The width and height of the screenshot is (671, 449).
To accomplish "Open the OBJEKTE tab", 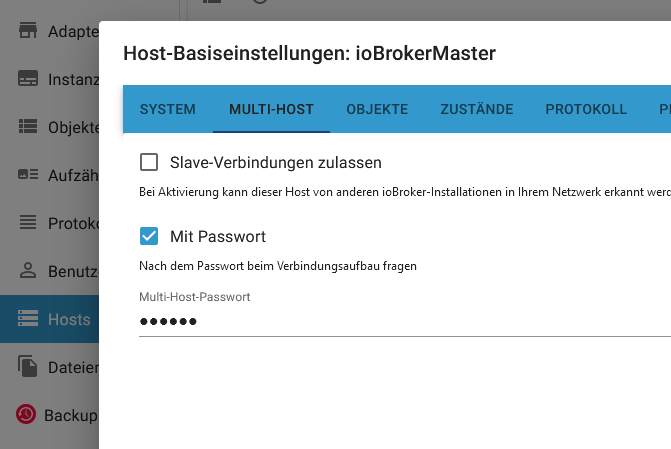I will click(377, 109).
